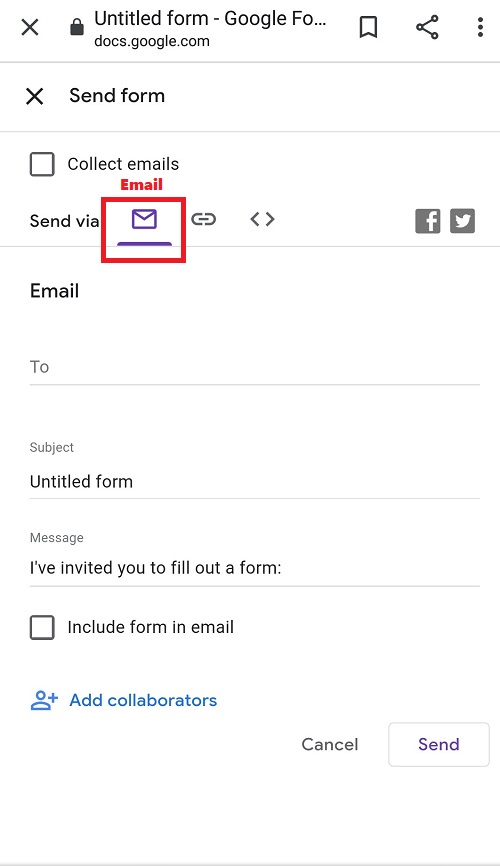Bookmark this page in the browser
Screen dimensions: 500x866
click(369, 27)
